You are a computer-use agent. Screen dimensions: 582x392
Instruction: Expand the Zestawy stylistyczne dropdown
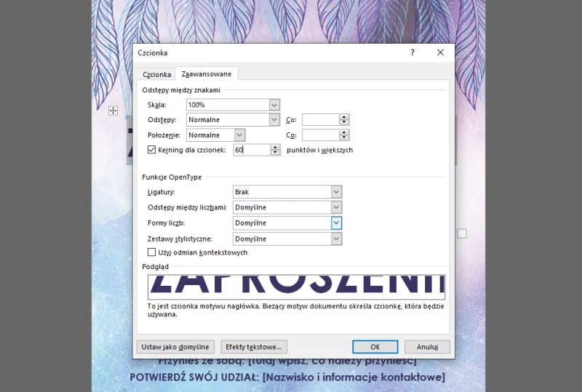click(336, 239)
